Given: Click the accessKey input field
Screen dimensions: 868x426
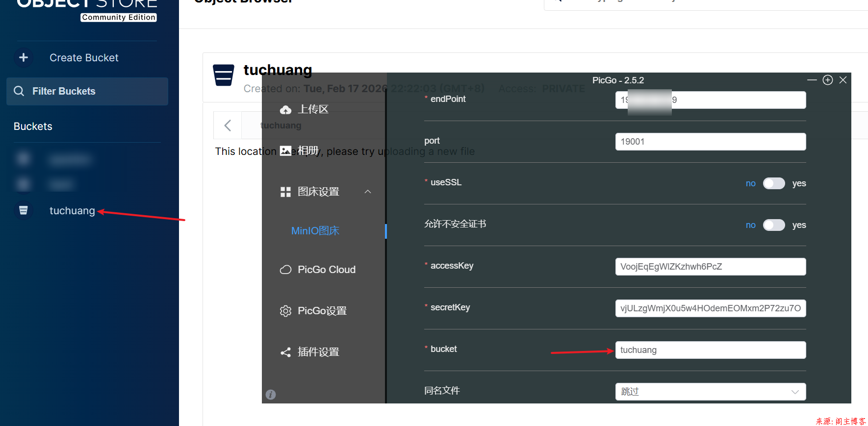Looking at the screenshot, I should pyautogui.click(x=711, y=267).
